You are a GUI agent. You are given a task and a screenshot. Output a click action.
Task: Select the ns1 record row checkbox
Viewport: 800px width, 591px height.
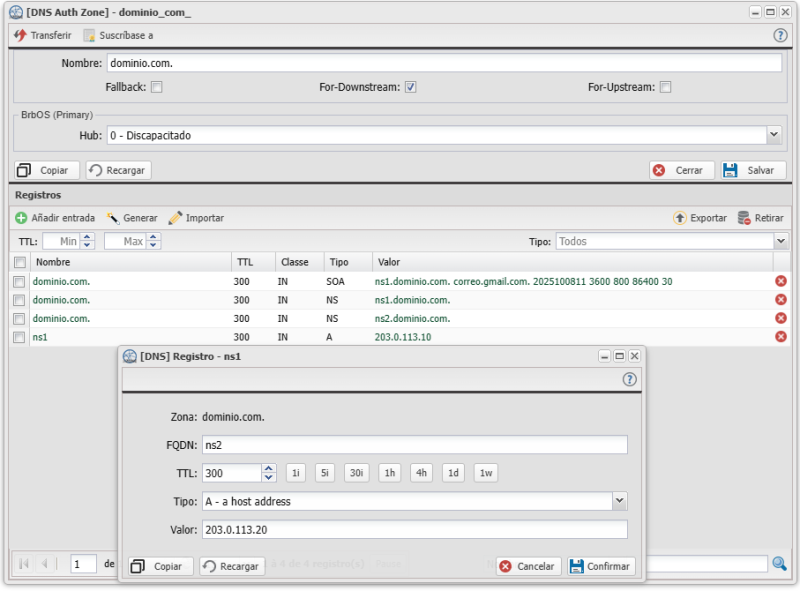19,337
